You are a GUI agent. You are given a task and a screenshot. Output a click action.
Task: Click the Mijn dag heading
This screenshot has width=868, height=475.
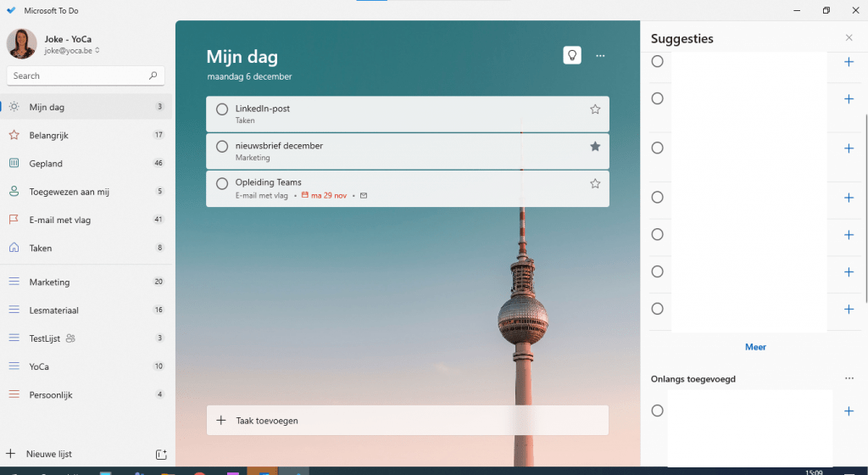[x=242, y=57]
